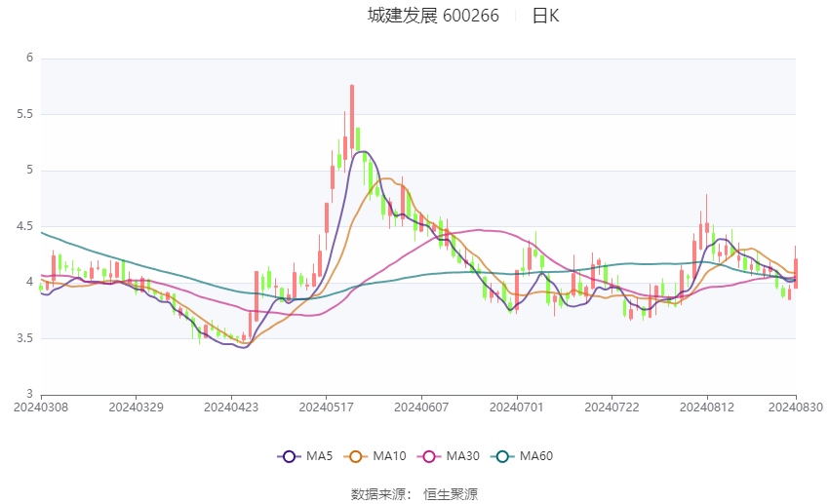Viewport: 829px width, 504px height.
Task: Click the 20240812 date axis label
Action: click(707, 407)
